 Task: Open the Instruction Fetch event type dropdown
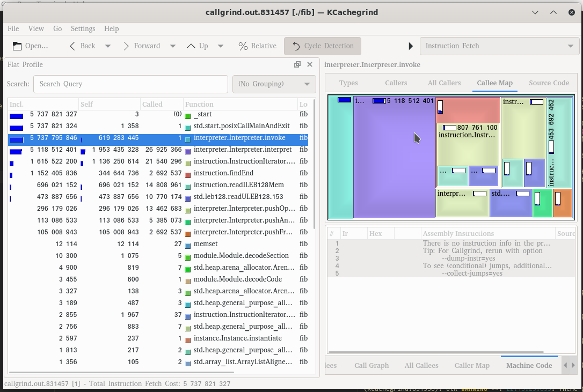[499, 46]
